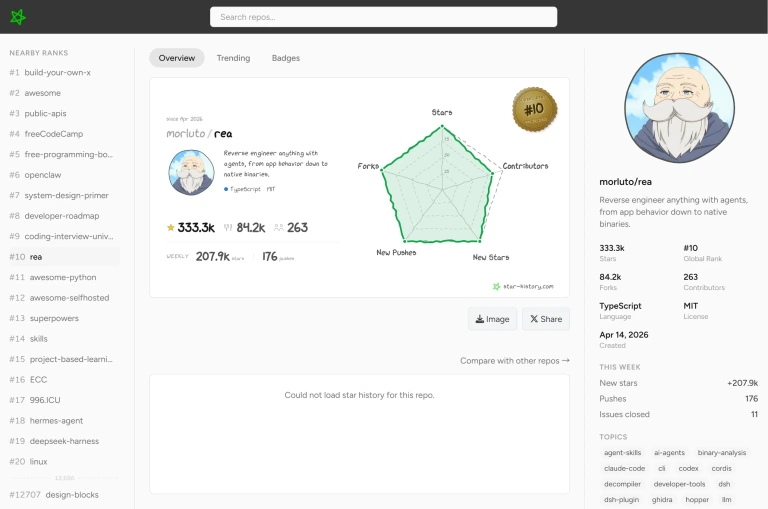768x509 pixels.
Task: Click the Contributors label on radar chart
Action: coord(525,166)
